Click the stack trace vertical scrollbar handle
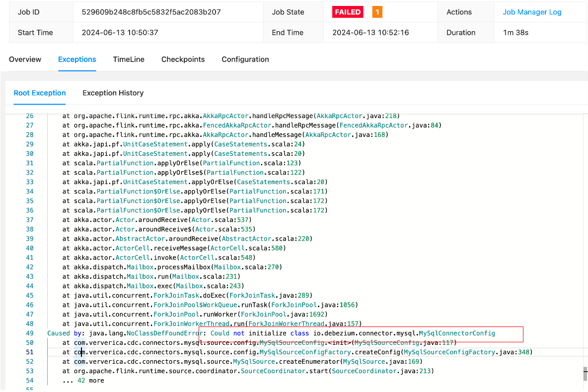The image size is (588, 392). coord(586,374)
